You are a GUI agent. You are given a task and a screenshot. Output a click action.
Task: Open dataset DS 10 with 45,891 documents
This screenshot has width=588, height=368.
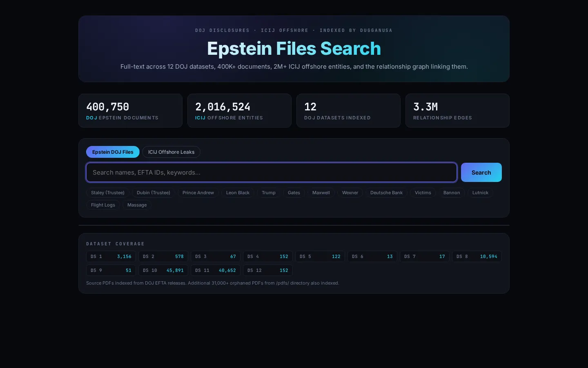(x=163, y=270)
